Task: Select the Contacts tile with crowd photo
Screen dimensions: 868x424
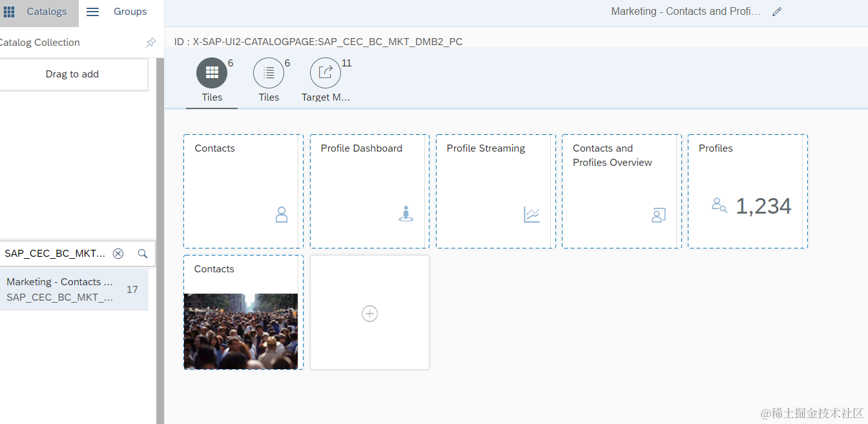Action: pyautogui.click(x=243, y=312)
